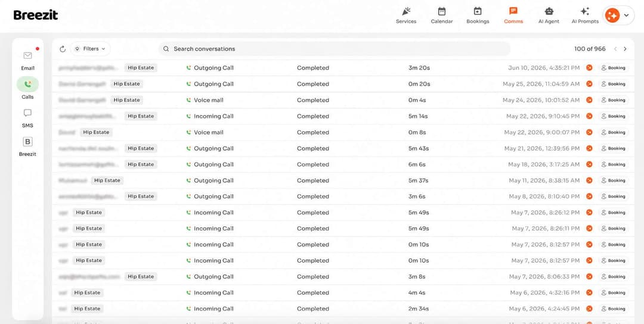This screenshot has width=644, height=324.
Task: Open SMS conversations
Action: [27, 118]
